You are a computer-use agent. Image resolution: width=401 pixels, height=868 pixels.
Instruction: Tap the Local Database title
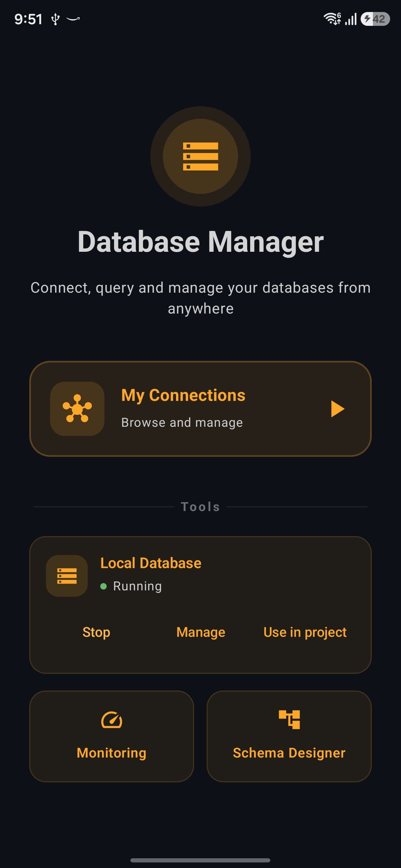(x=151, y=563)
